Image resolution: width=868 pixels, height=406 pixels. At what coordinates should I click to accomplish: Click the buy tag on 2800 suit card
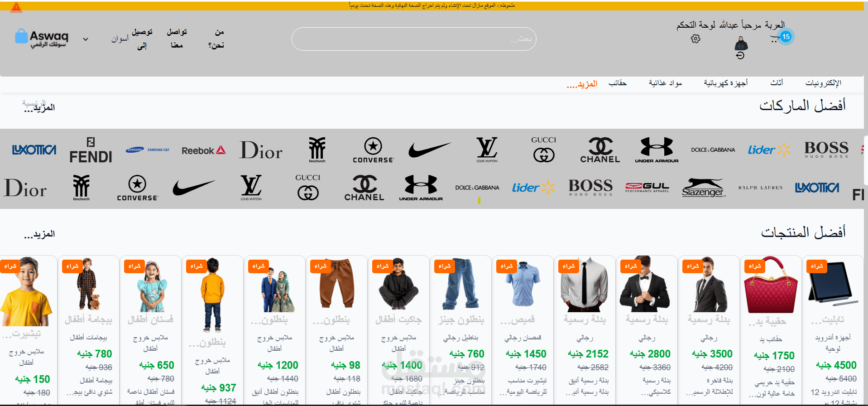(x=630, y=266)
